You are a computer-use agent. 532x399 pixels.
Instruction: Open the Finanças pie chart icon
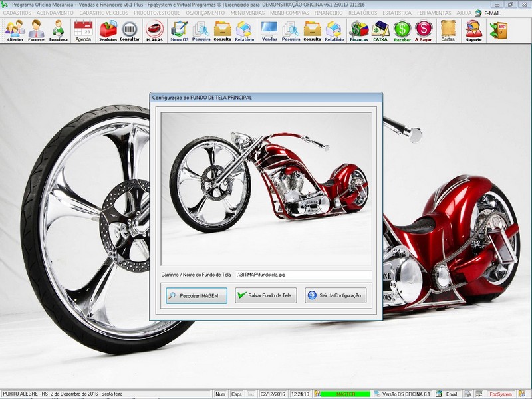[x=359, y=31]
